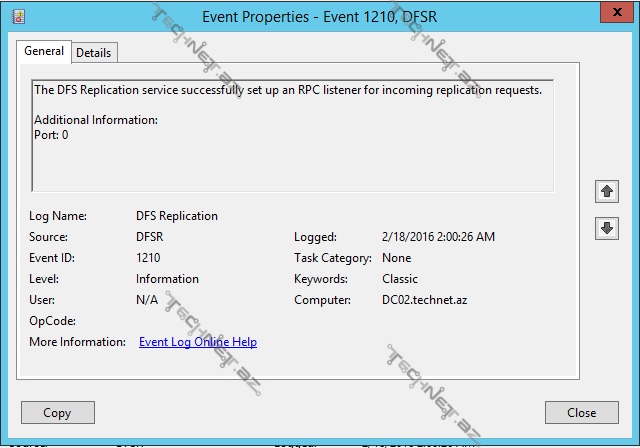Click the down arrow for next event
The width and height of the screenshot is (640, 448).
pos(606,228)
